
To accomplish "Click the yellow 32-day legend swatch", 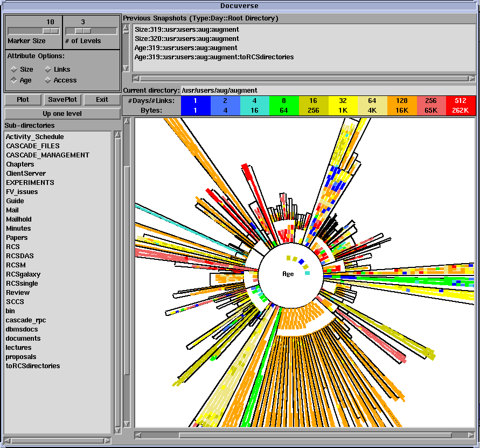I will [343, 106].
